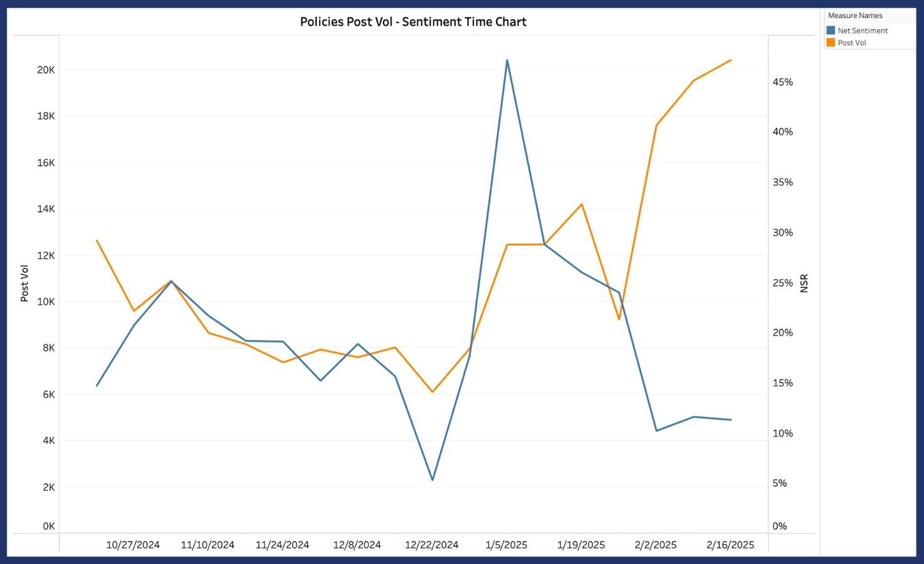This screenshot has width=924, height=564.
Task: Click the 12/8/2024 date label
Action: 357,545
